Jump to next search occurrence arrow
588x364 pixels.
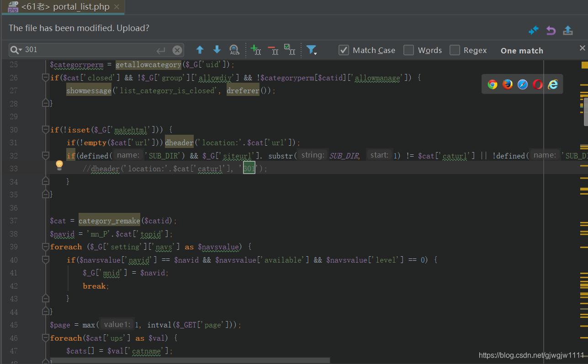[217, 50]
